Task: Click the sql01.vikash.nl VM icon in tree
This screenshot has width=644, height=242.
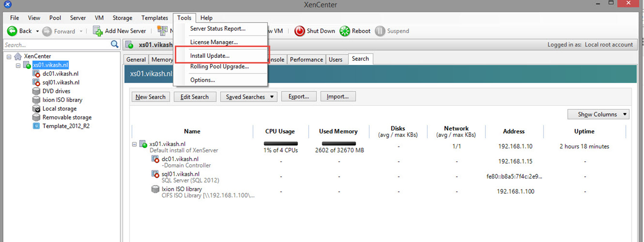Action: click(x=36, y=83)
